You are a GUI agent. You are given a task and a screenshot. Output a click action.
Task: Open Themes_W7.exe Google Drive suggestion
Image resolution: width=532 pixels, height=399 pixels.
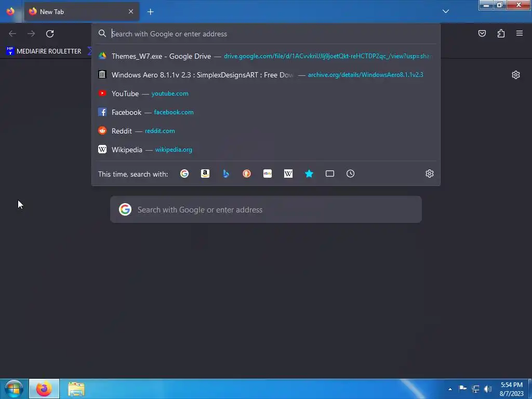click(265, 56)
